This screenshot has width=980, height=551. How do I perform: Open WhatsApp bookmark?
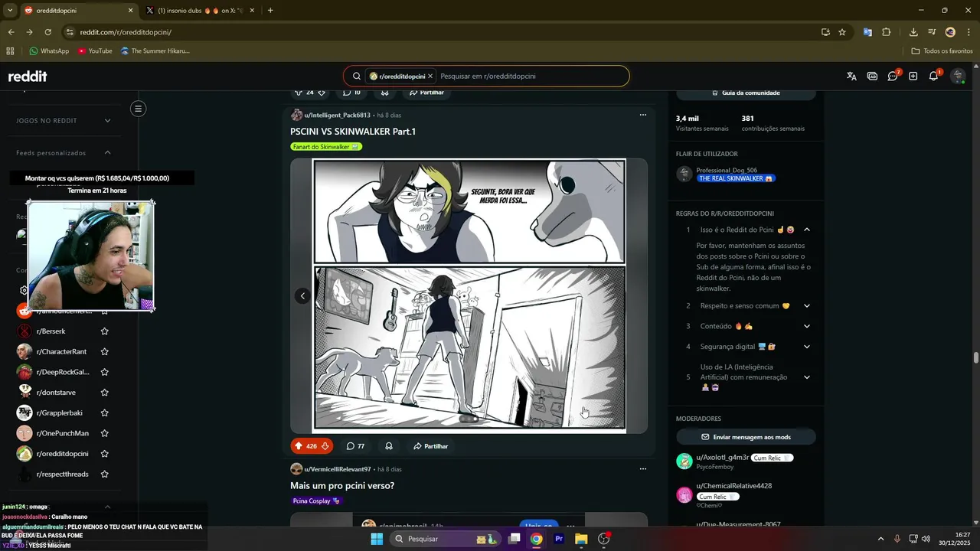[49, 51]
